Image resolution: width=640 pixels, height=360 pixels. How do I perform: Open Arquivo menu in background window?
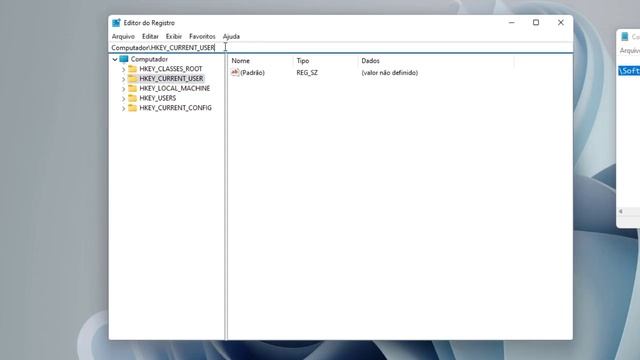[x=630, y=51]
